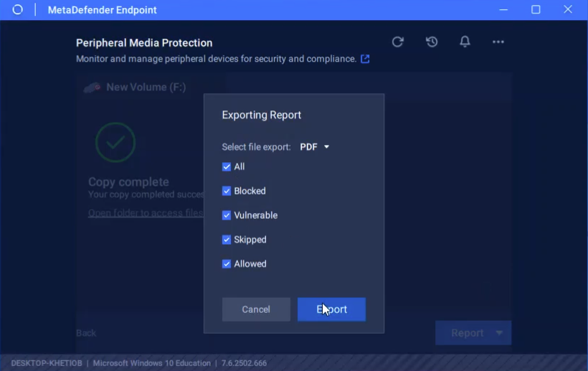Click the 'Copy complete' status text
Viewport: 588px width, 371px height.
(128, 182)
